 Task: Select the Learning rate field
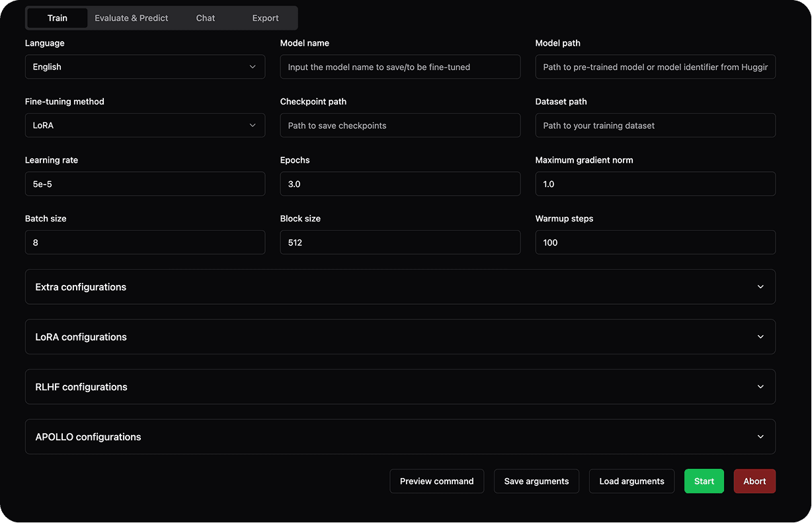(x=145, y=184)
